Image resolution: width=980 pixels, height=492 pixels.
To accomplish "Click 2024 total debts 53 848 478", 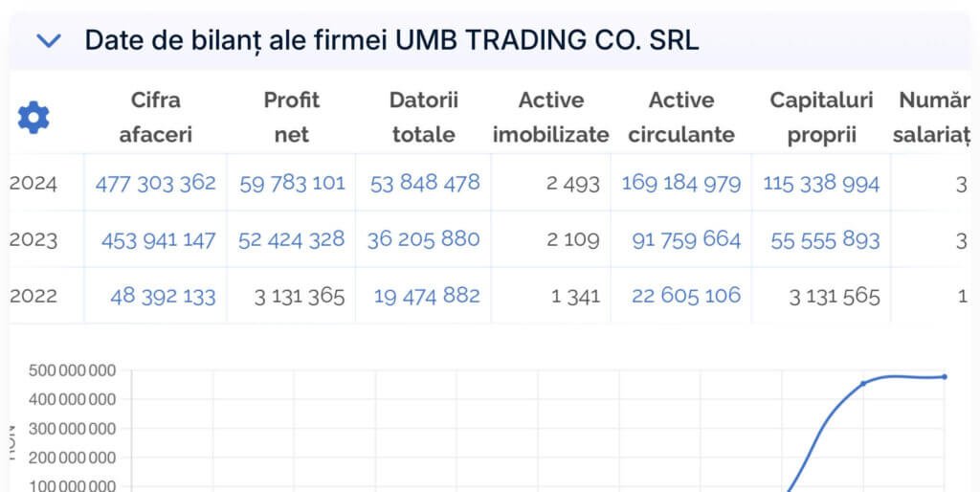I will 425,182.
